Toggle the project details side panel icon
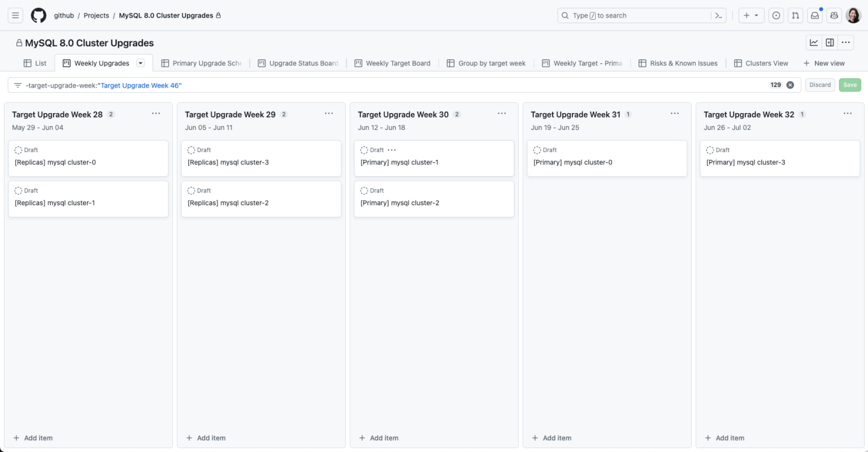This screenshot has height=452, width=868. [830, 42]
